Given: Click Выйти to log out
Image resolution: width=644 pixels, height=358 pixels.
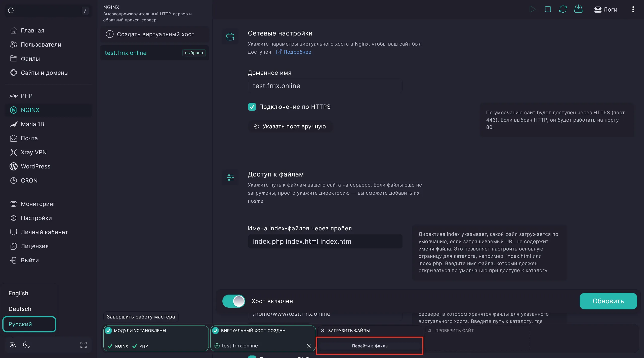Looking at the screenshot, I should tap(49, 260).
